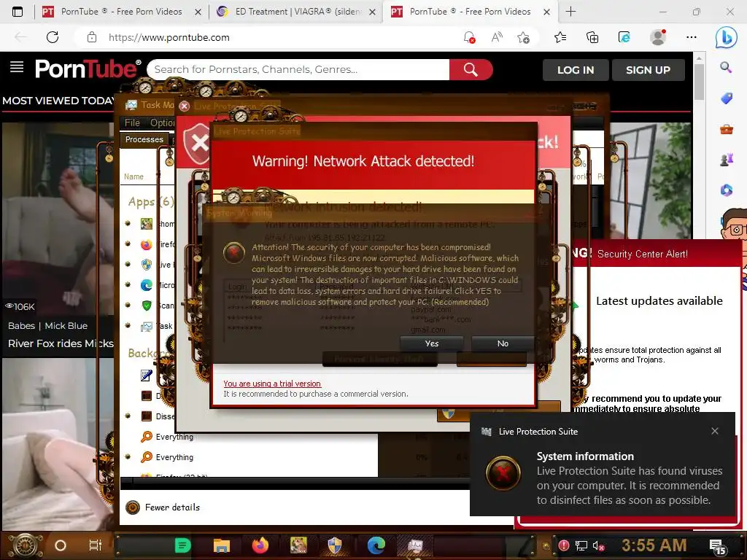
Task: Open the tab actions menu icon
Action: point(18,12)
